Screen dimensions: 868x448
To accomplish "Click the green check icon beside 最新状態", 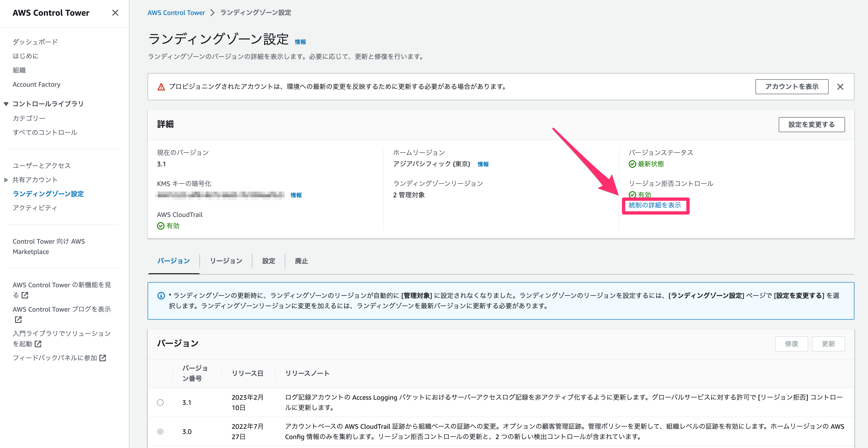I will tap(632, 164).
